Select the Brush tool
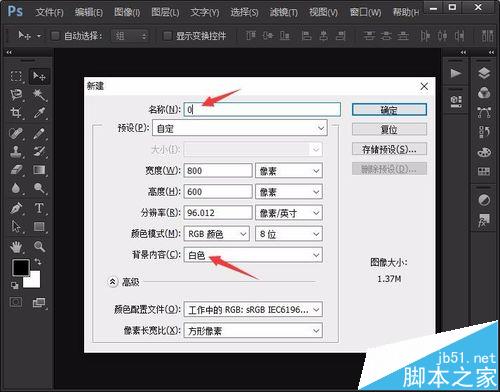This screenshot has width=500, height=392. [x=39, y=134]
